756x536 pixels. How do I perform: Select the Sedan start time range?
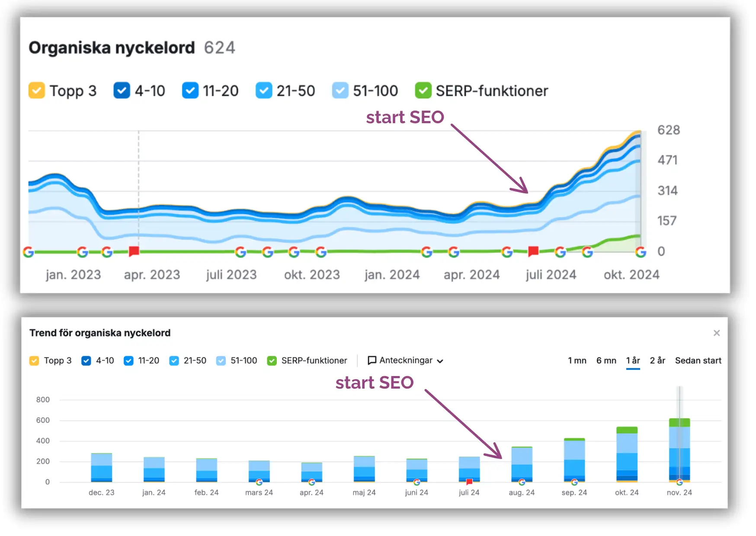click(x=698, y=361)
